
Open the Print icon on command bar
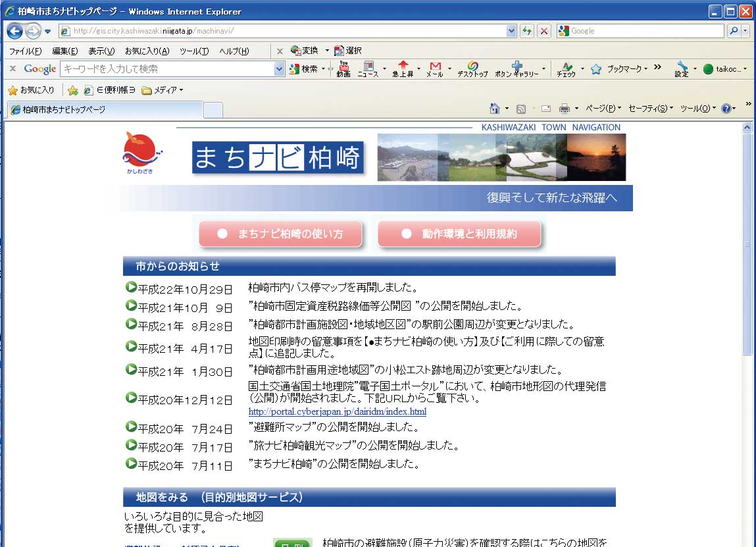[565, 108]
